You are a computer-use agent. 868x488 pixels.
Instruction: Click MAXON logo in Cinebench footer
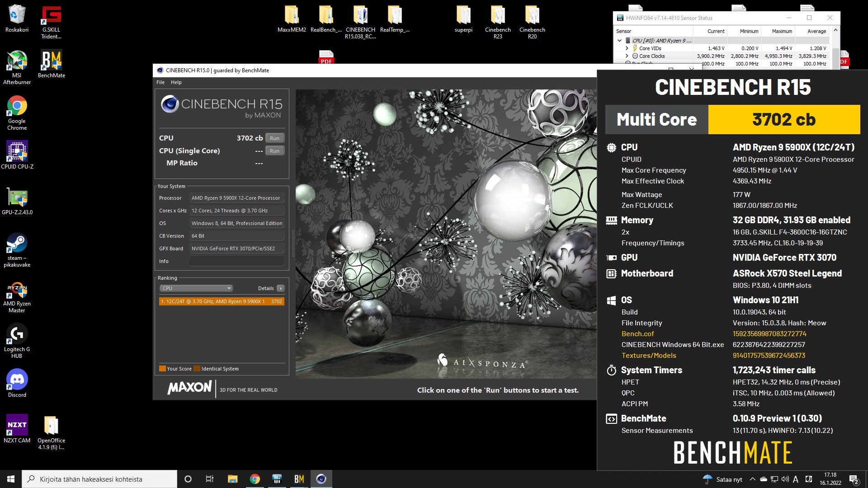click(x=190, y=388)
